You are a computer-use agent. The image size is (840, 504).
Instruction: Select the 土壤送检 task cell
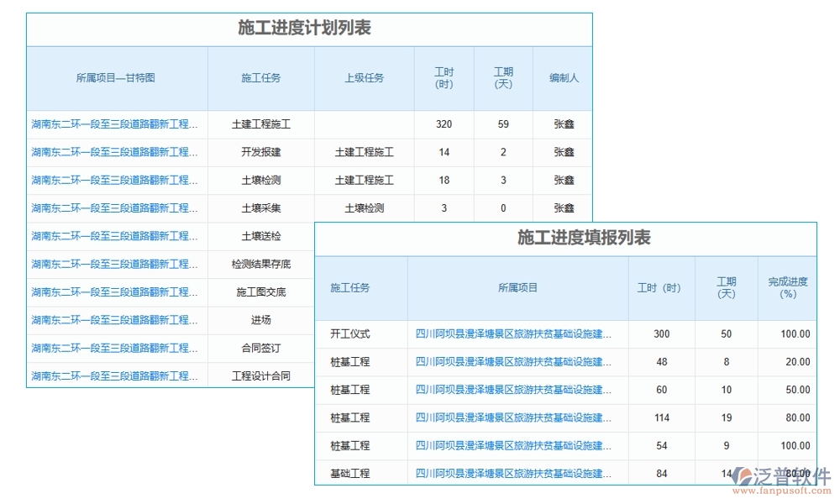tap(262, 236)
